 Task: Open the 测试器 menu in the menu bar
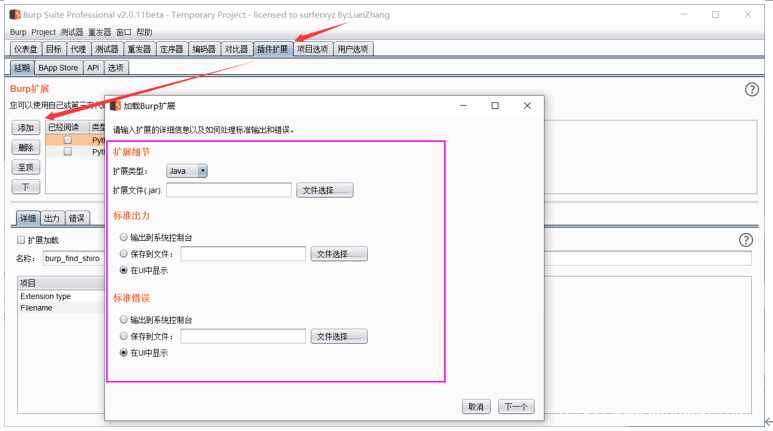point(72,32)
